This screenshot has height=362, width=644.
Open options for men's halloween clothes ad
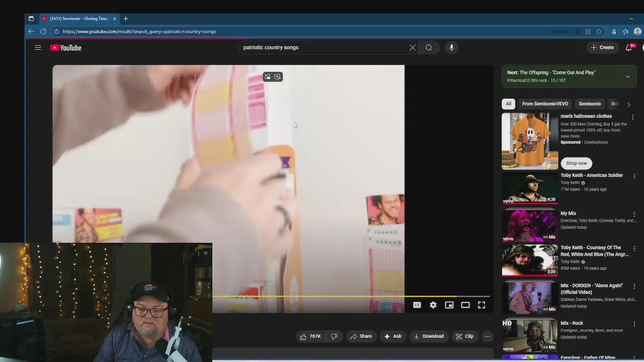click(x=633, y=117)
